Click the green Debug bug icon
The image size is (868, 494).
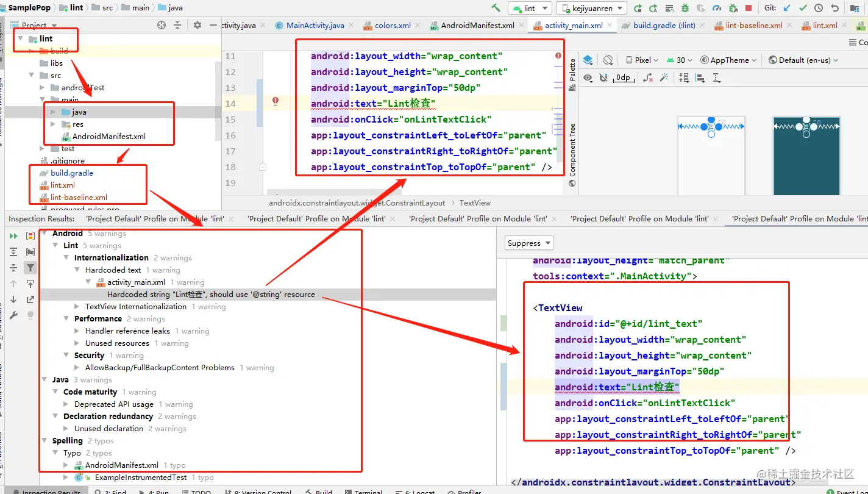click(685, 8)
